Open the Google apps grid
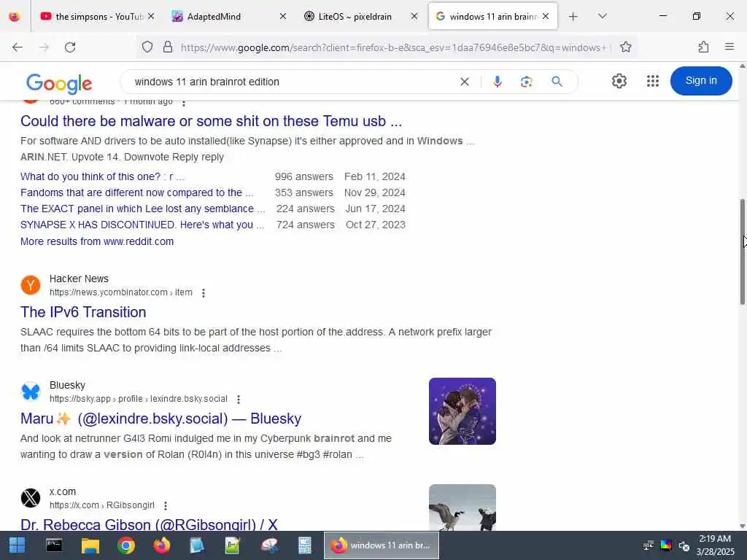This screenshot has width=747, height=560. click(653, 81)
